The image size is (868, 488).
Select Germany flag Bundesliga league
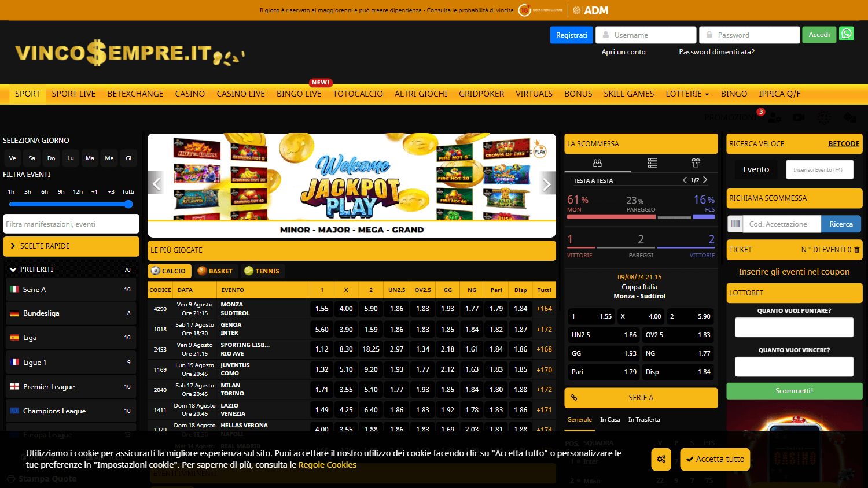coord(71,313)
